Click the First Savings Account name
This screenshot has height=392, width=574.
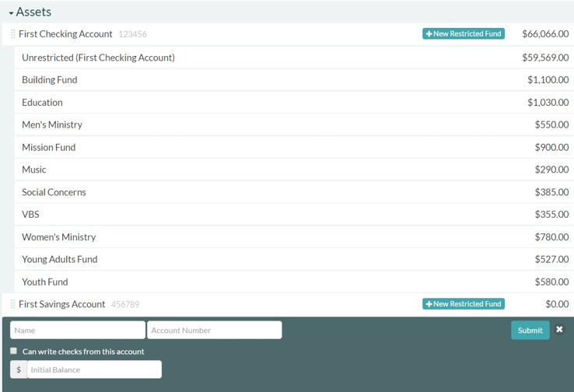pos(61,304)
